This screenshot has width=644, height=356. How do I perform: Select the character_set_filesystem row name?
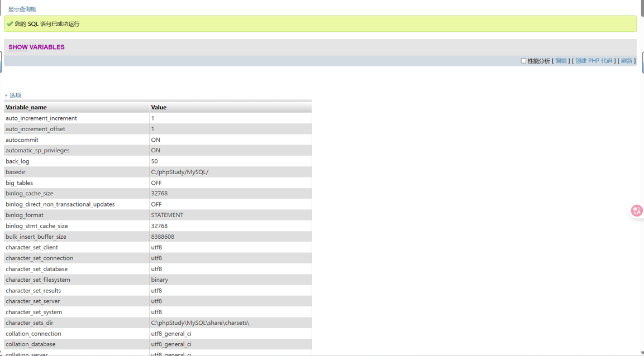click(38, 280)
